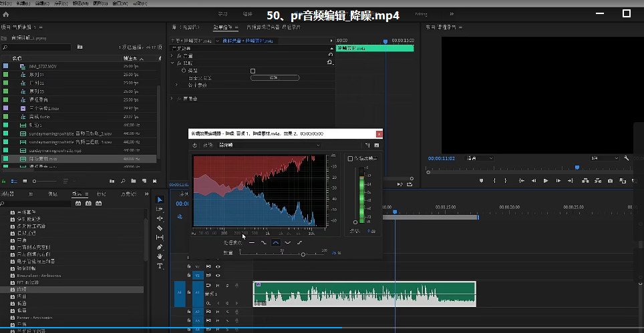
Task: Click the wrench settings icon in Program monitor
Action: 627,158
